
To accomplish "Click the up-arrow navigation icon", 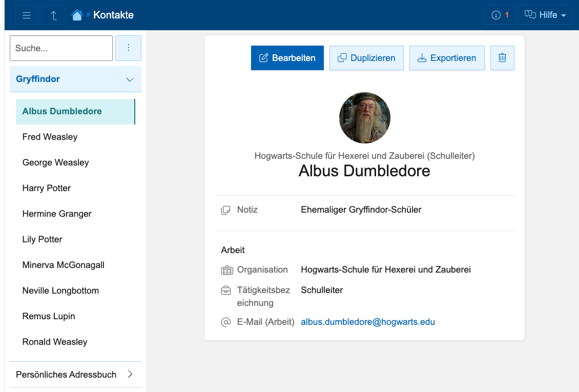I will [53, 15].
